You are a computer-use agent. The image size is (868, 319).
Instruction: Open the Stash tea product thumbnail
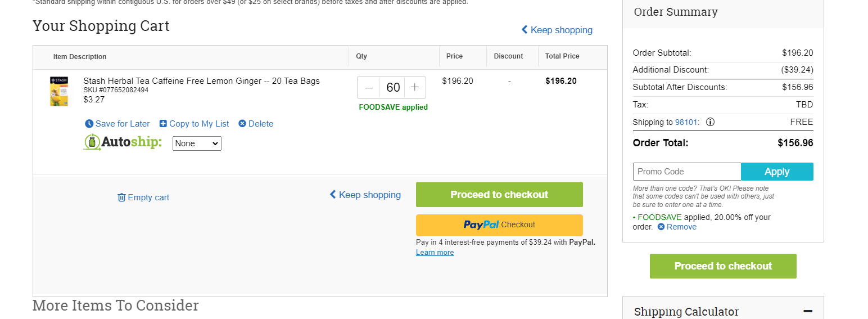[59, 91]
